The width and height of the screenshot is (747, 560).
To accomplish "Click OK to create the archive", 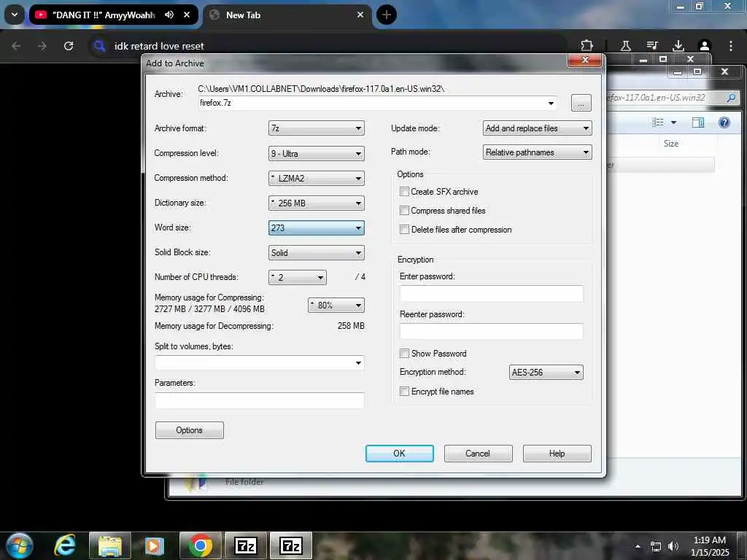I will pos(399,454).
